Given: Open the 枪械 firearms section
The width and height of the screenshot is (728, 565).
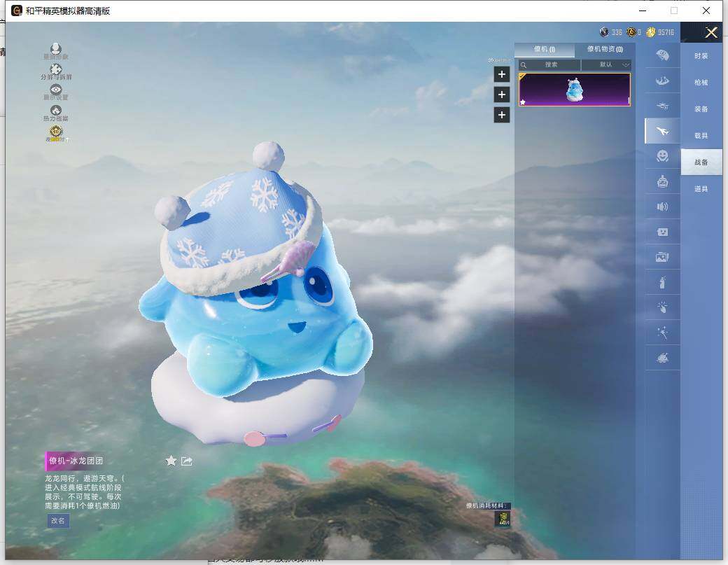Looking at the screenshot, I should 701,83.
